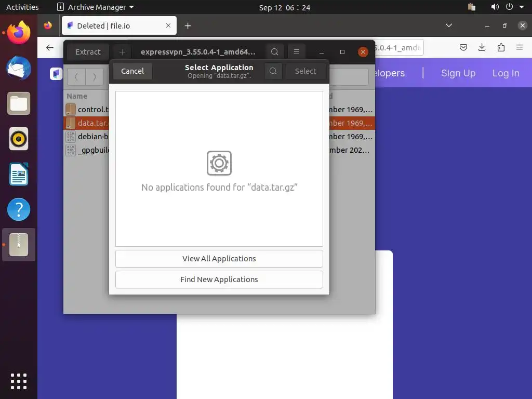The image size is (532, 399).
Task: Click Find New Applications
Action: (219, 279)
